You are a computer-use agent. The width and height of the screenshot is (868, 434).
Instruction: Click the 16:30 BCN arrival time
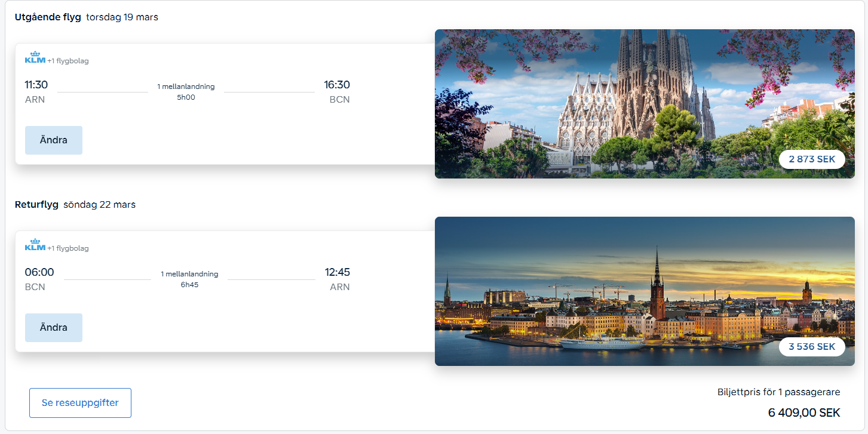(x=337, y=85)
